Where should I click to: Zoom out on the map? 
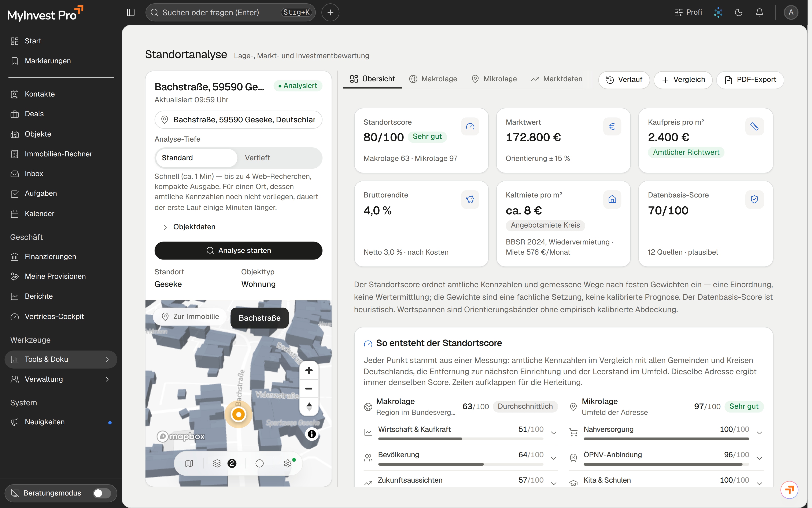click(309, 388)
